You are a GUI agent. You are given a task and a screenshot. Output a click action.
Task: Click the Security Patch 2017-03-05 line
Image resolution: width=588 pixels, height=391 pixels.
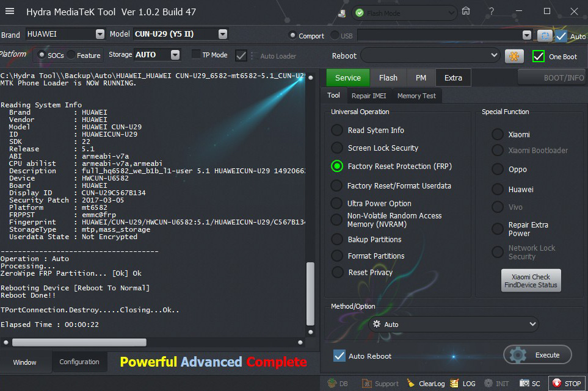67,200
